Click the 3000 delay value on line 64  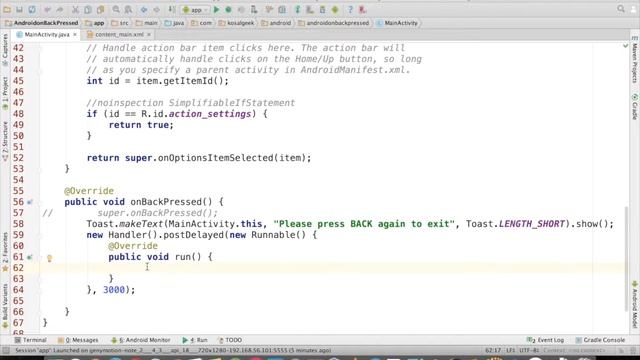point(113,290)
